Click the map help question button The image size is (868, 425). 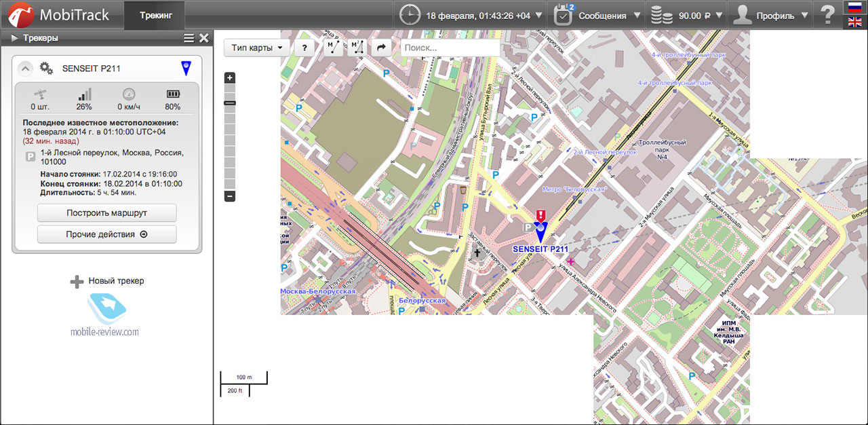305,48
